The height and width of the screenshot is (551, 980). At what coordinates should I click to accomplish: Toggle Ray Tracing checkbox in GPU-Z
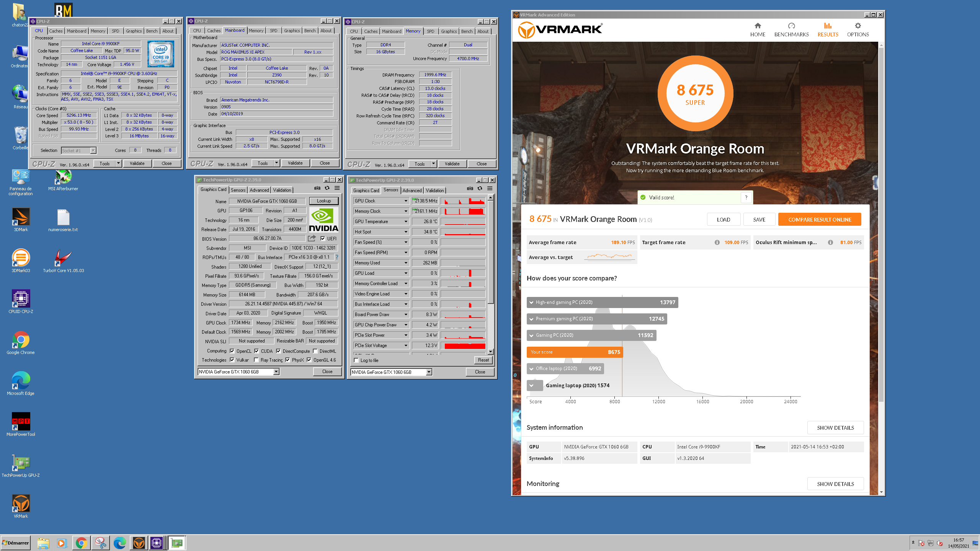tap(256, 360)
